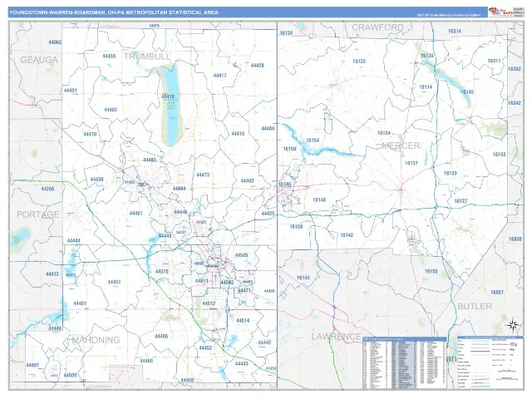Click ZIP code label 16311
The height and width of the screenshot is (399, 532).
click(x=494, y=61)
